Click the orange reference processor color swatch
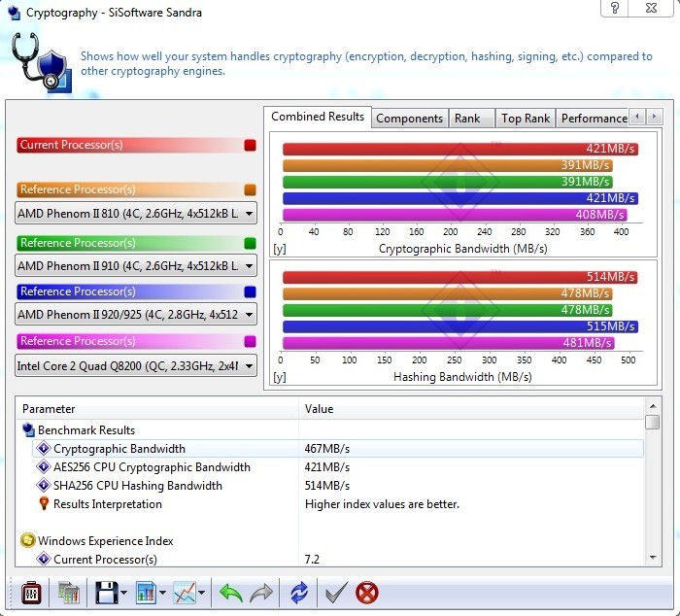The height and width of the screenshot is (616, 680). [251, 189]
